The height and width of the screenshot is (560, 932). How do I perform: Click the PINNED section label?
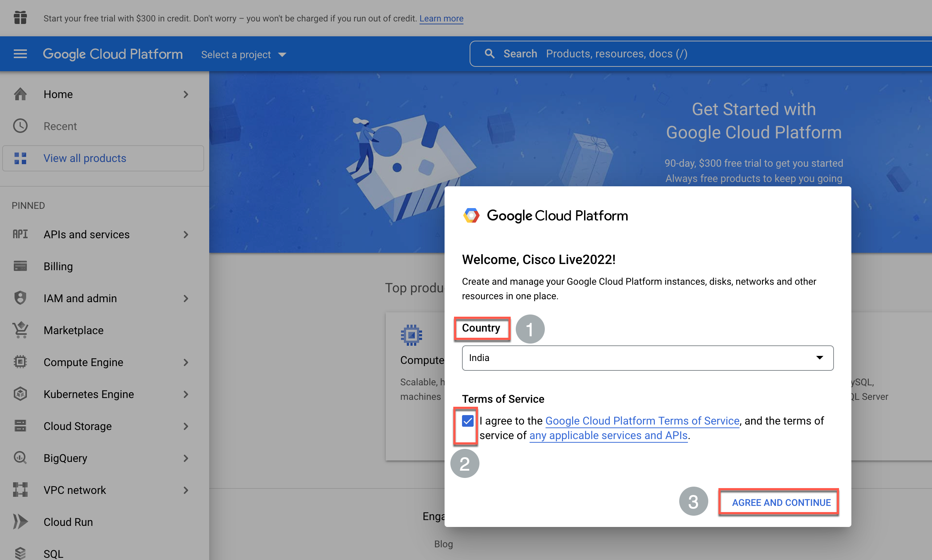(x=28, y=205)
